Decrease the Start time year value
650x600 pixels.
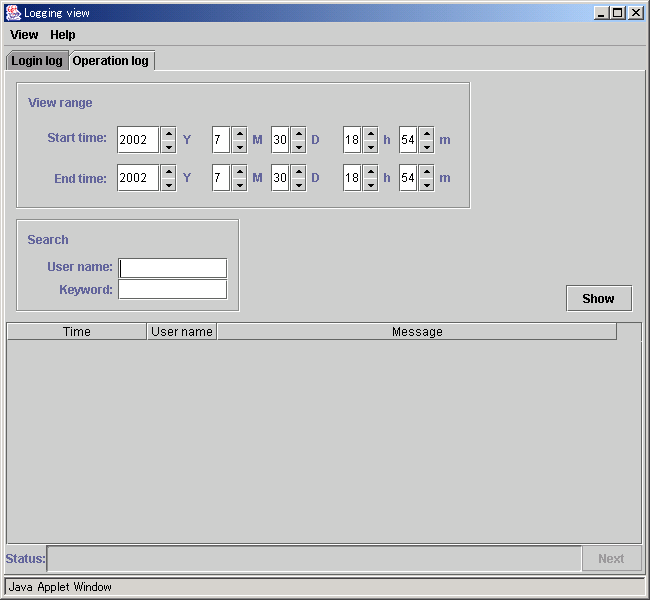click(x=168, y=146)
